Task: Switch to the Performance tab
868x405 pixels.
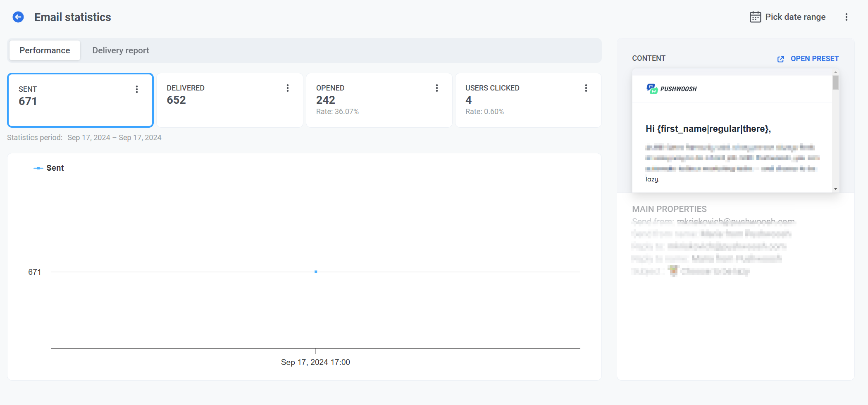Action: 45,50
